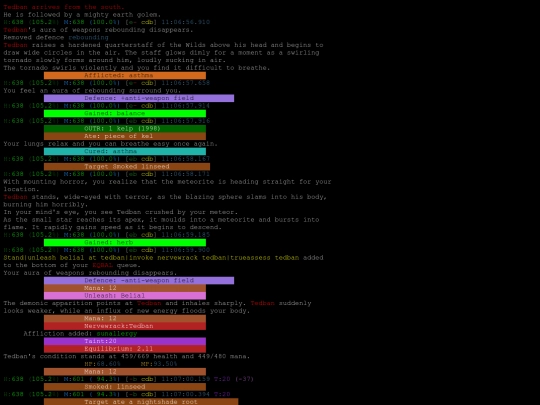Select the "OUTR: 1 kelp (1998)" bar
540x405 pixels.
point(125,128)
